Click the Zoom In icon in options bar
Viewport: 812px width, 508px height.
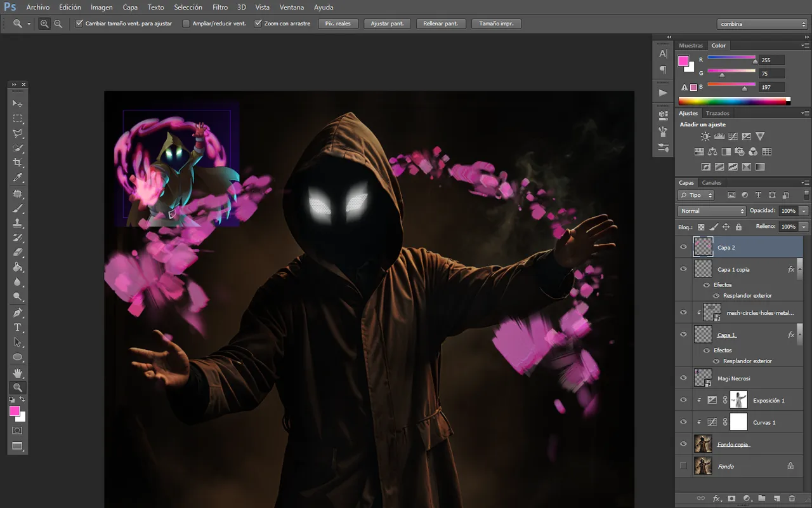click(44, 23)
